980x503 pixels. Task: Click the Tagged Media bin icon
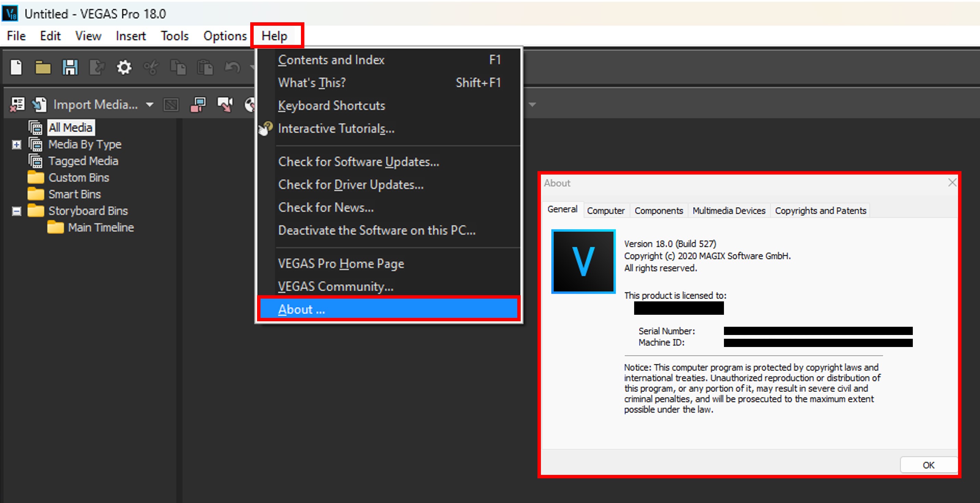pyautogui.click(x=35, y=160)
